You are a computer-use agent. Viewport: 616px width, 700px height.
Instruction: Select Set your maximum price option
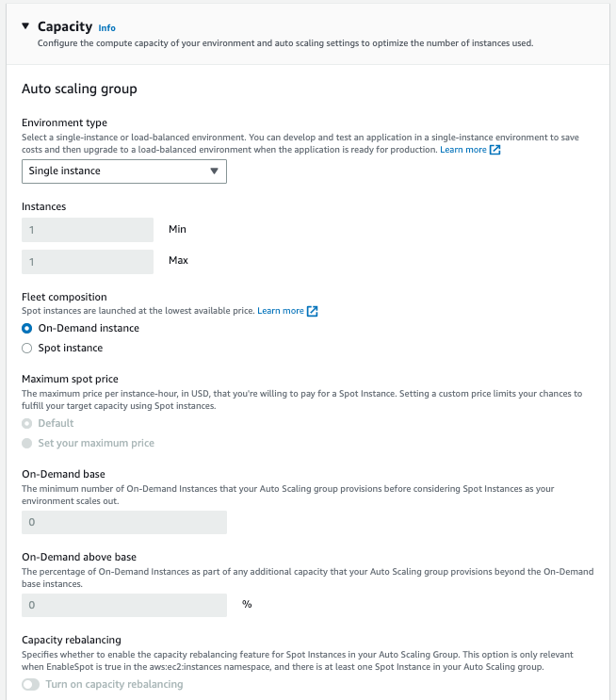(27, 443)
